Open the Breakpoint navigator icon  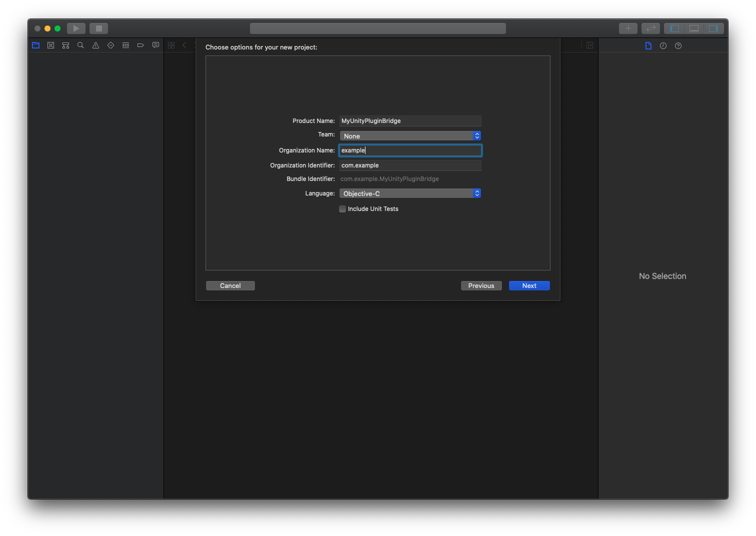(140, 45)
